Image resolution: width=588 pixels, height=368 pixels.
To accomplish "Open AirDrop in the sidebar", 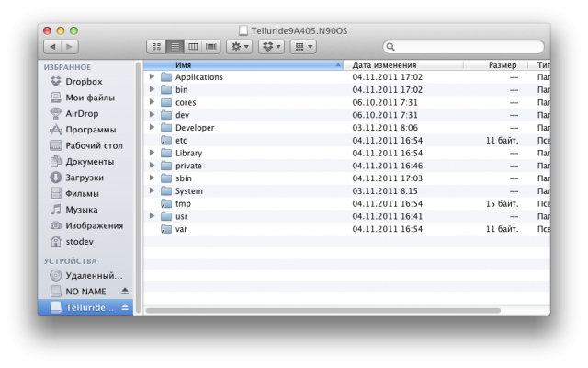I will (74, 113).
